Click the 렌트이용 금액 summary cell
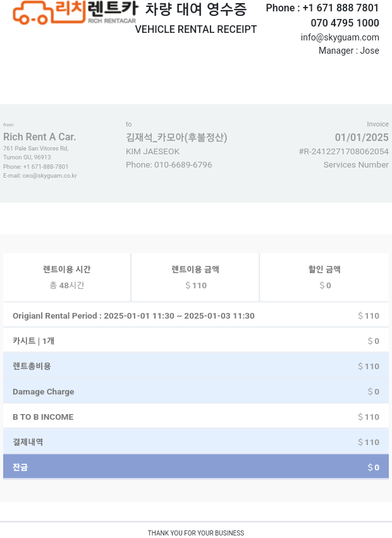392x538 pixels. pyautogui.click(x=195, y=277)
